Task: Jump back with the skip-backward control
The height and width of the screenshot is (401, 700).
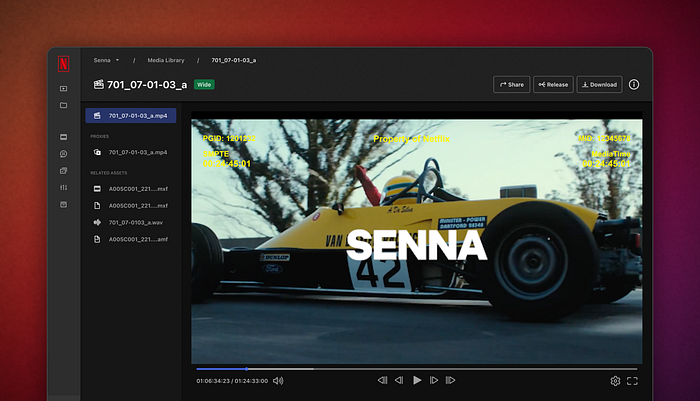Action: [x=382, y=380]
